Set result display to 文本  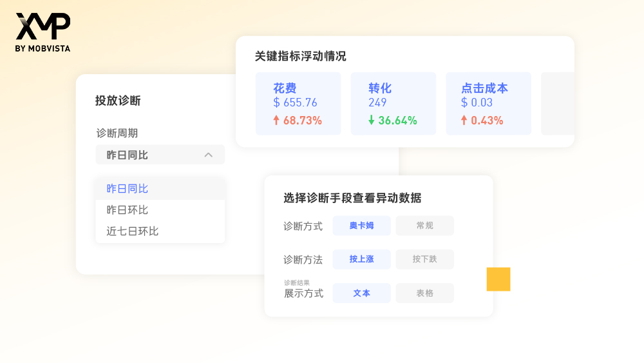click(361, 293)
